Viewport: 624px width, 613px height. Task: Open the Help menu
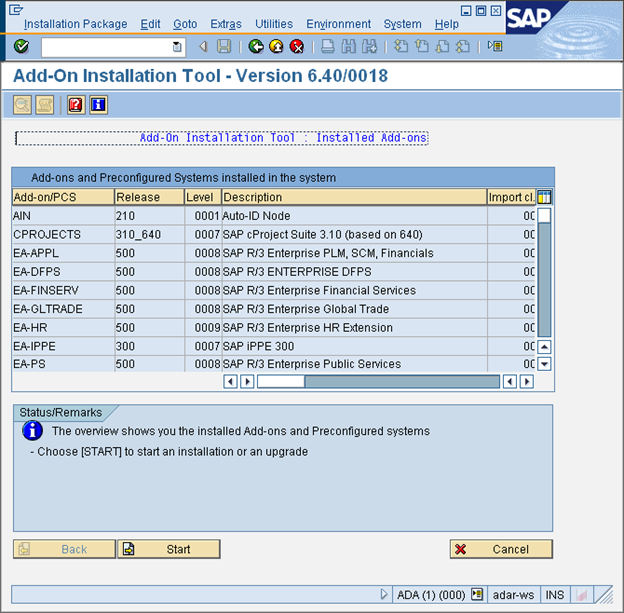(x=447, y=24)
